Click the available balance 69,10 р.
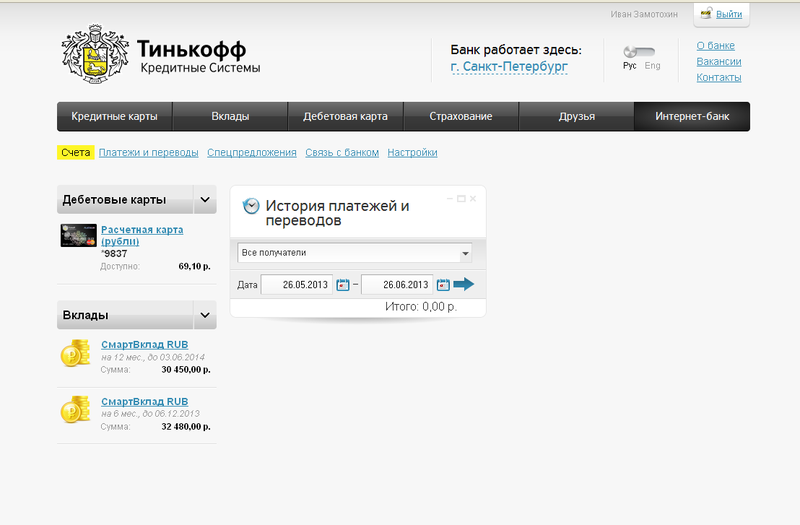This screenshot has width=800, height=525. (194, 266)
